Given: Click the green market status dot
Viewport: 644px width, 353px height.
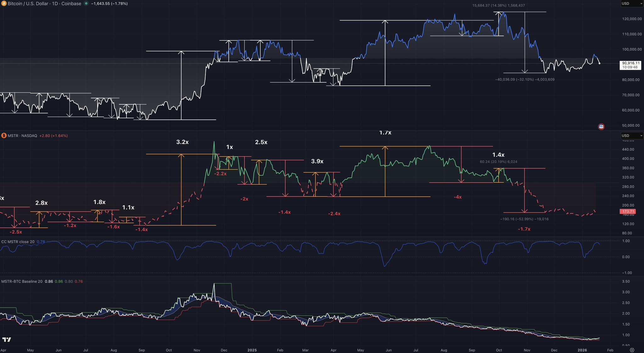Looking at the screenshot, I should click(x=86, y=4).
